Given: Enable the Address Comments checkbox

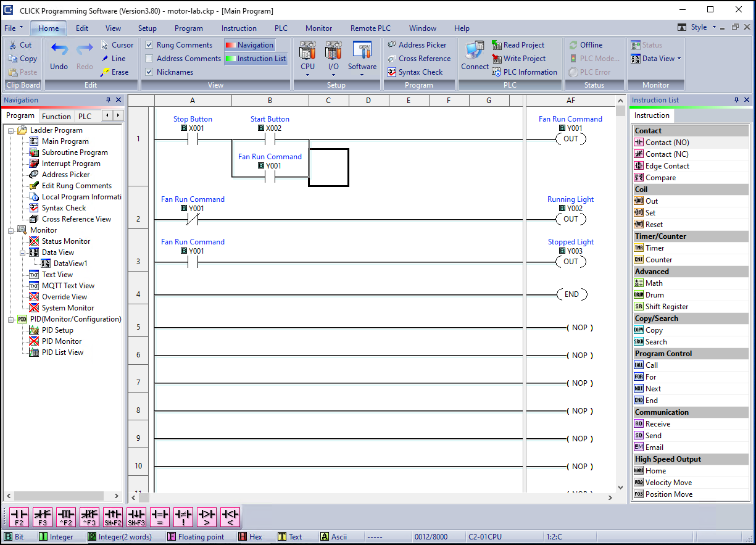Looking at the screenshot, I should [x=149, y=58].
